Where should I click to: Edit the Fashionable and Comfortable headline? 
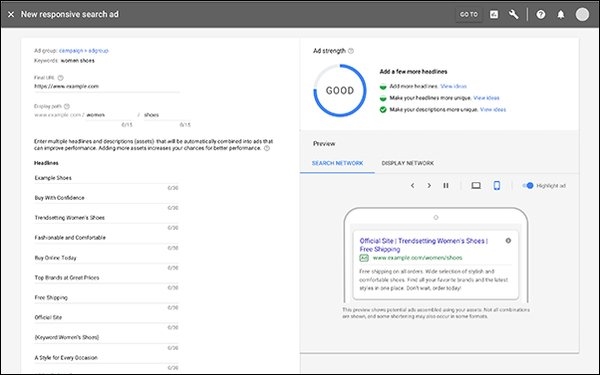click(106, 238)
